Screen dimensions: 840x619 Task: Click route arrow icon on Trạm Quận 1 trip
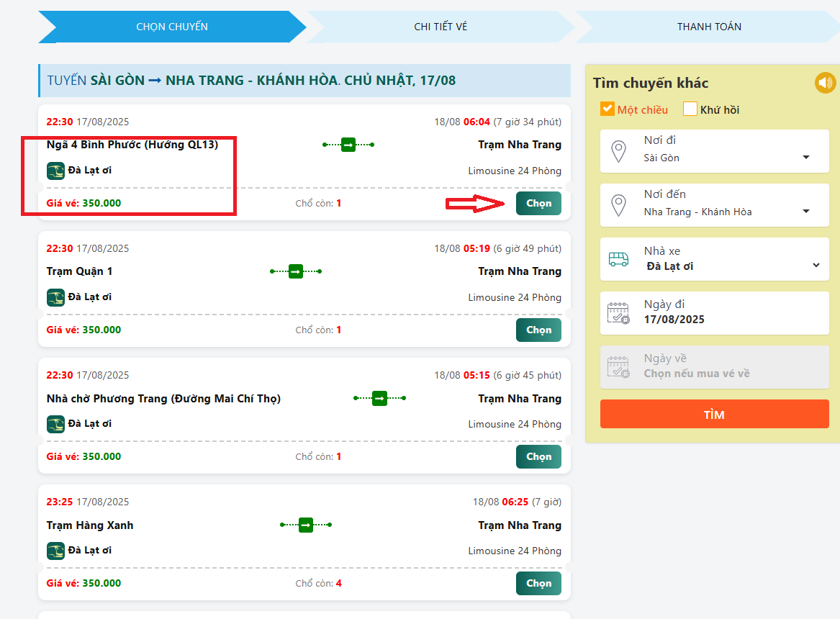296,271
